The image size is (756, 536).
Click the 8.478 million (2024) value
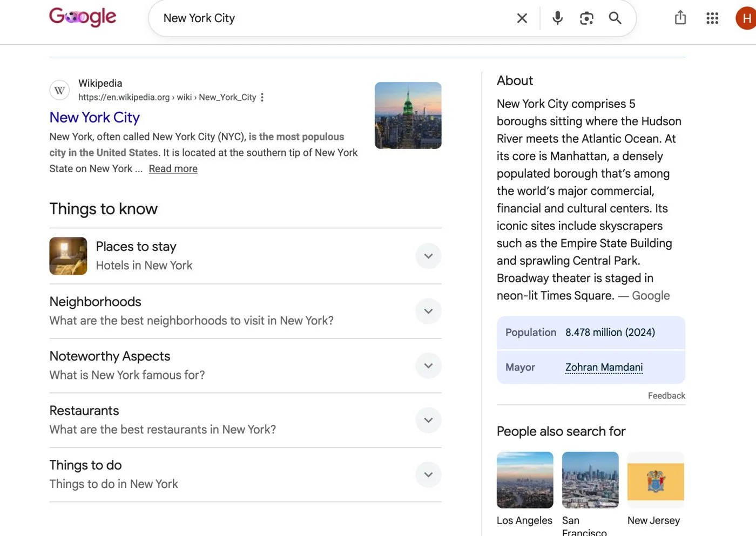pos(610,333)
